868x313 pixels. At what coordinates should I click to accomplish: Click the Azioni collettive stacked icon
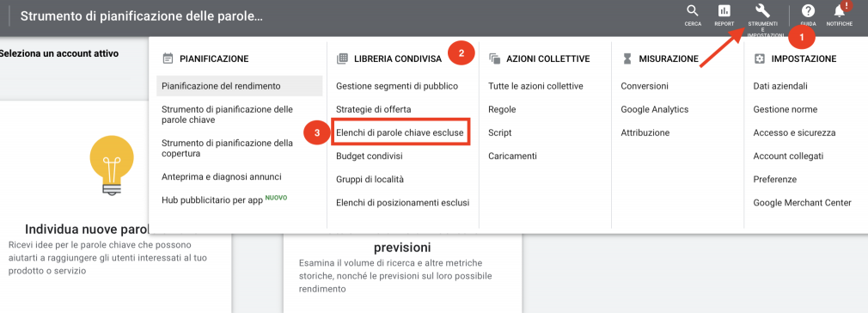tap(495, 58)
